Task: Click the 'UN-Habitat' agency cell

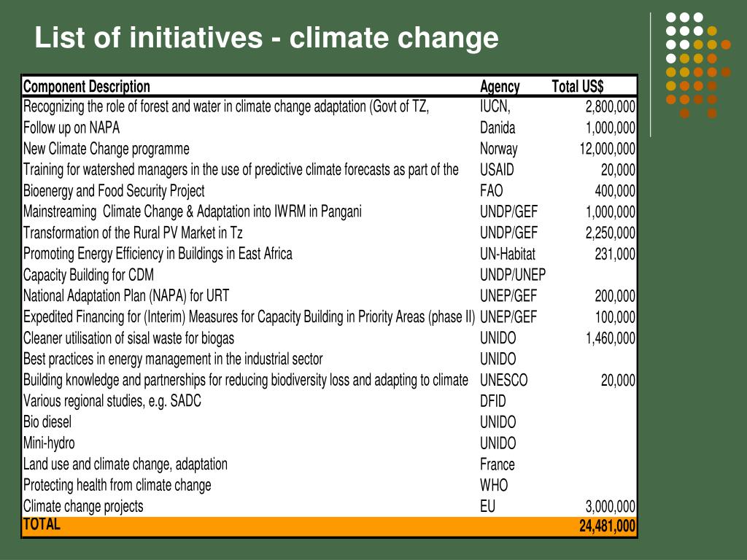Action: point(508,254)
